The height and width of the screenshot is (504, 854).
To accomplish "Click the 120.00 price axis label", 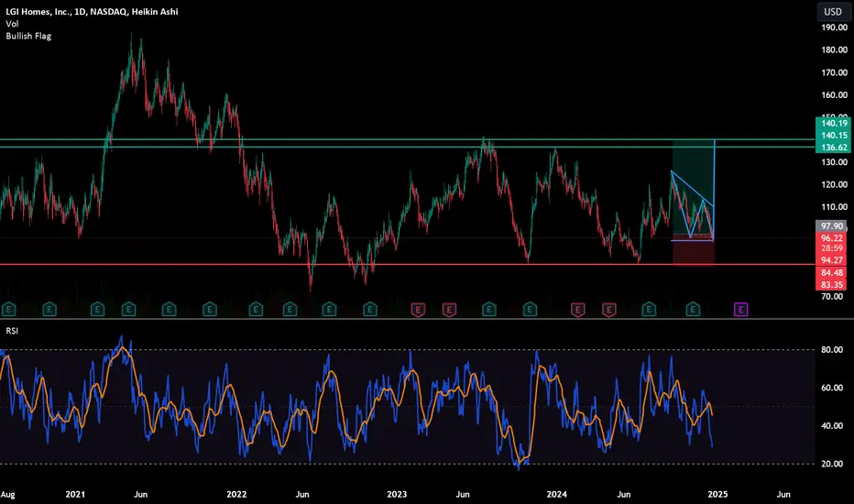I will [835, 185].
